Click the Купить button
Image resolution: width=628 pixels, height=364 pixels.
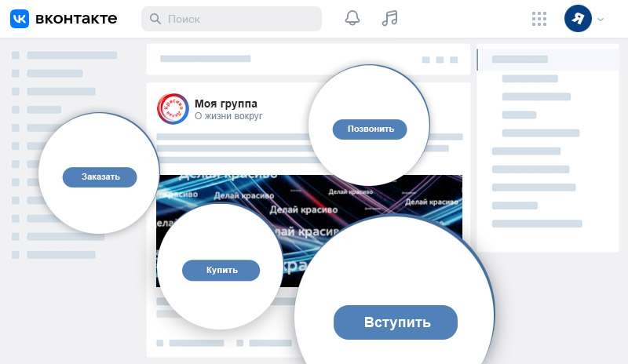point(221,271)
